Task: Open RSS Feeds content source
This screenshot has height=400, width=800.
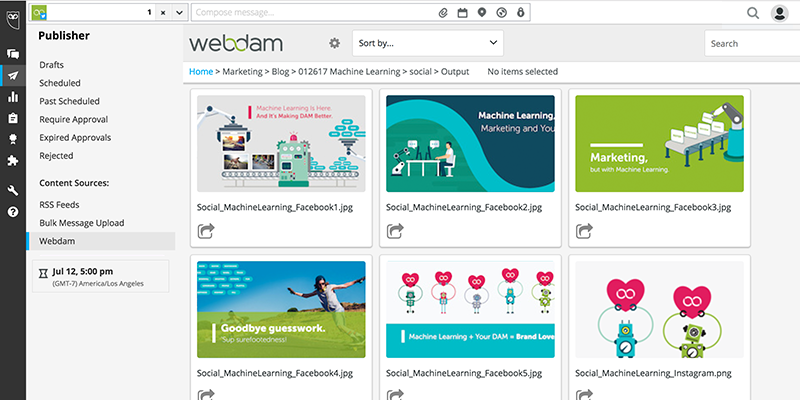Action: pos(59,205)
